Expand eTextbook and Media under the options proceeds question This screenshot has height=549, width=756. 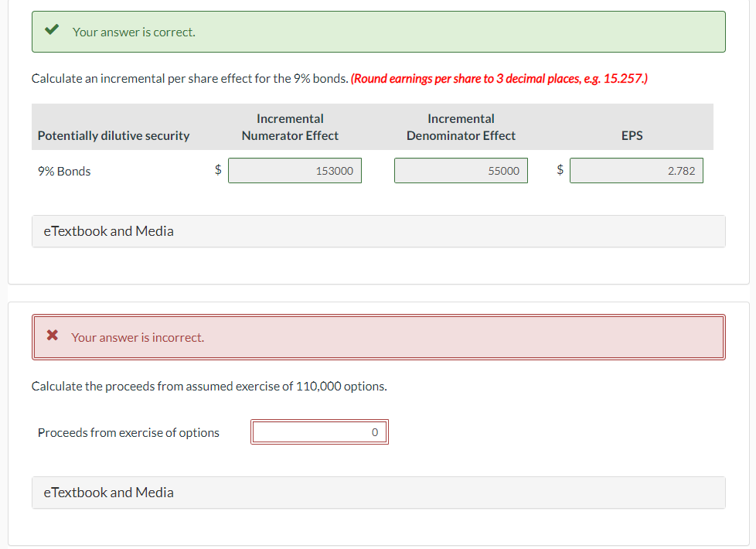[379, 493]
